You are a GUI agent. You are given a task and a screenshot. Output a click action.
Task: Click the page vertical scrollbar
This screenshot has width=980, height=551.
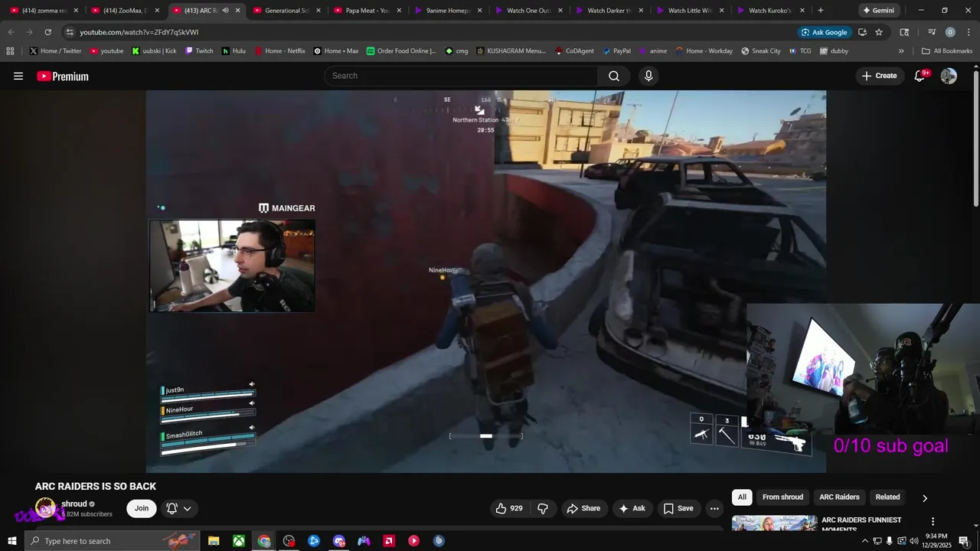976,138
